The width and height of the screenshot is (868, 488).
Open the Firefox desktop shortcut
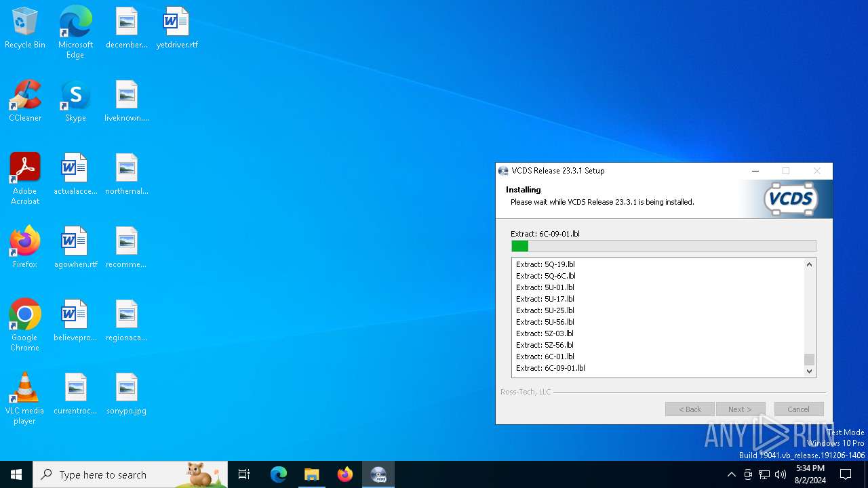[25, 248]
